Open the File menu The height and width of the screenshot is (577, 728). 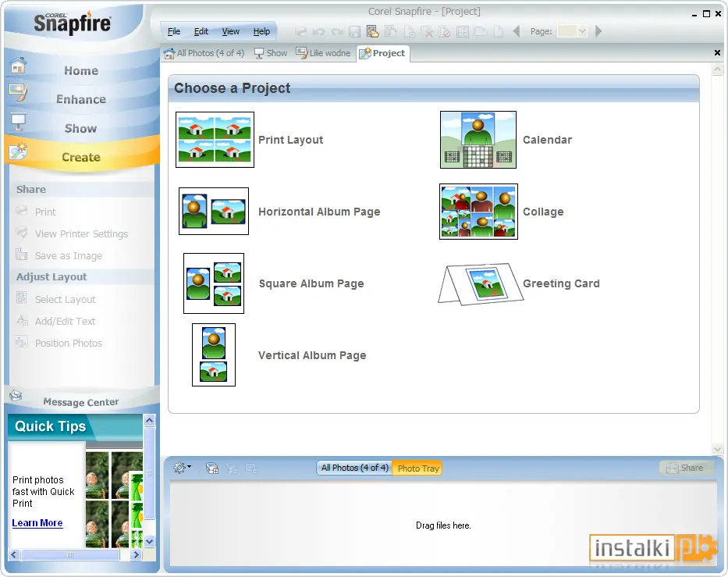pyautogui.click(x=174, y=31)
